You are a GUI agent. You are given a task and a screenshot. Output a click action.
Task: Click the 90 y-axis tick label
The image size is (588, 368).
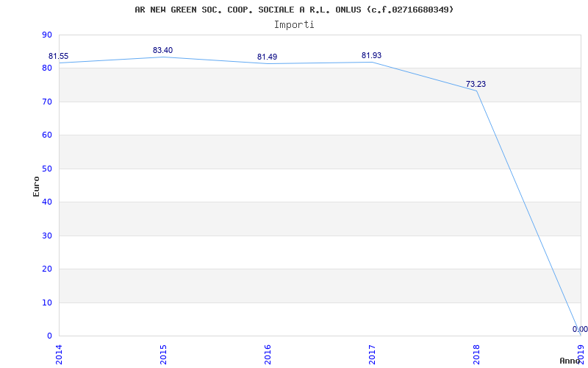point(48,35)
